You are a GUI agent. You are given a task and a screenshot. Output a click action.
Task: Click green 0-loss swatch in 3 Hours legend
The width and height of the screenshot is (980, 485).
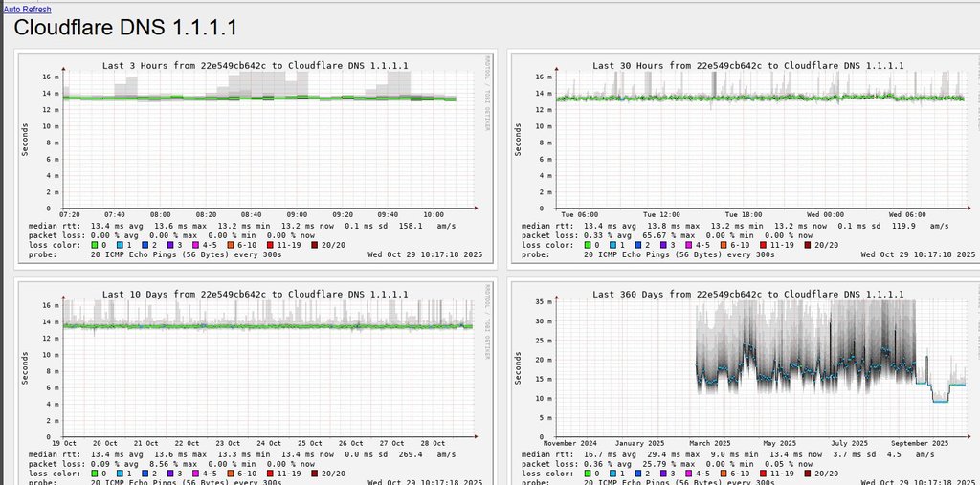(x=94, y=245)
